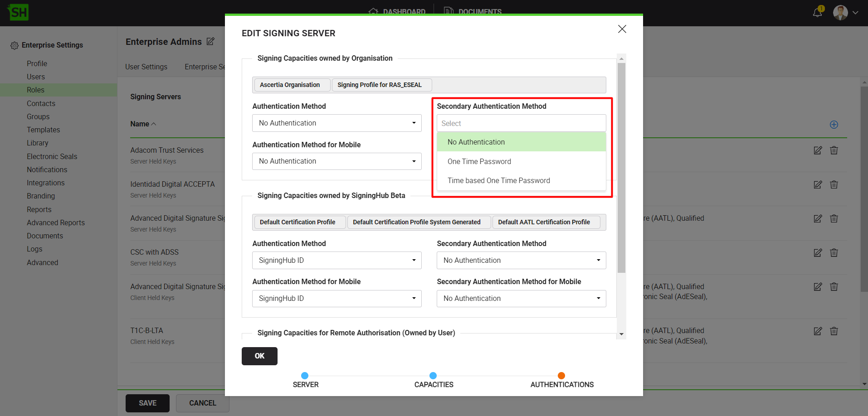
Task: Go to Electronic Seals in sidebar
Action: tap(52, 156)
